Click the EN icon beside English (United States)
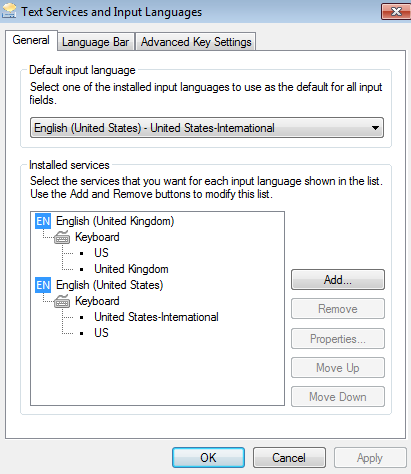The width and height of the screenshot is (411, 474). click(x=43, y=285)
